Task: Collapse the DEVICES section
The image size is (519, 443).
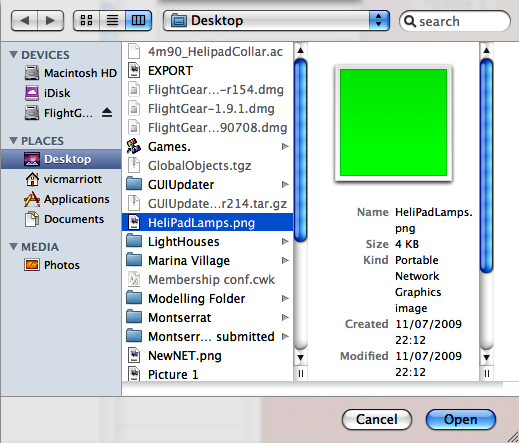Action: pos(14,54)
